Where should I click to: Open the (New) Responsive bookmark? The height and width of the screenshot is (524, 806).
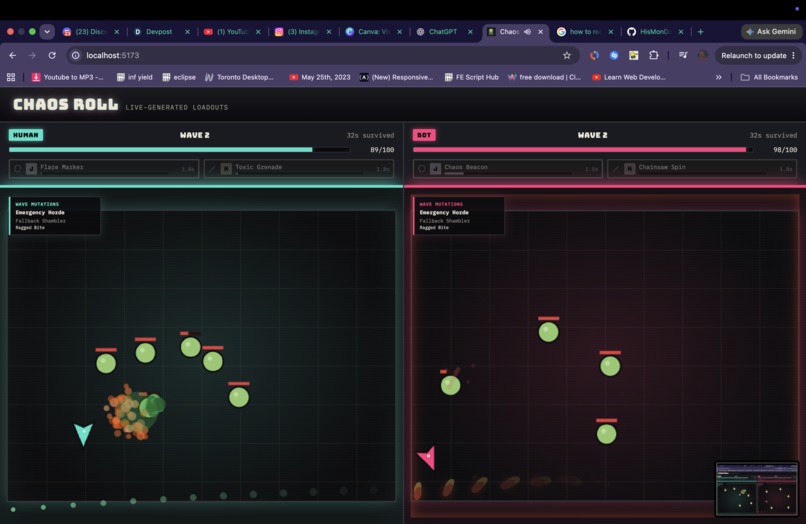coord(396,77)
